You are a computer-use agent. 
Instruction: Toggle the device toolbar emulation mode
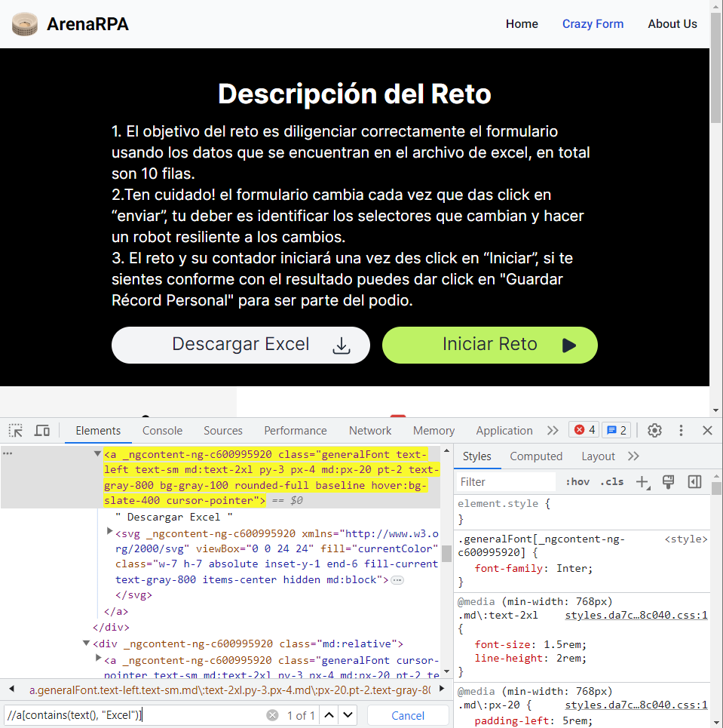pos(41,430)
